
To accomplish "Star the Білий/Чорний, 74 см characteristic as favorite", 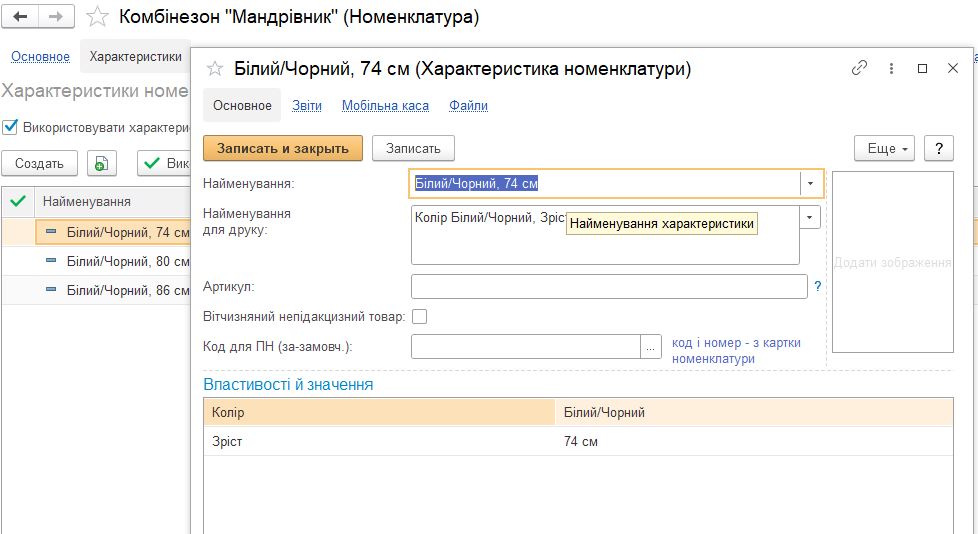I will pyautogui.click(x=215, y=69).
